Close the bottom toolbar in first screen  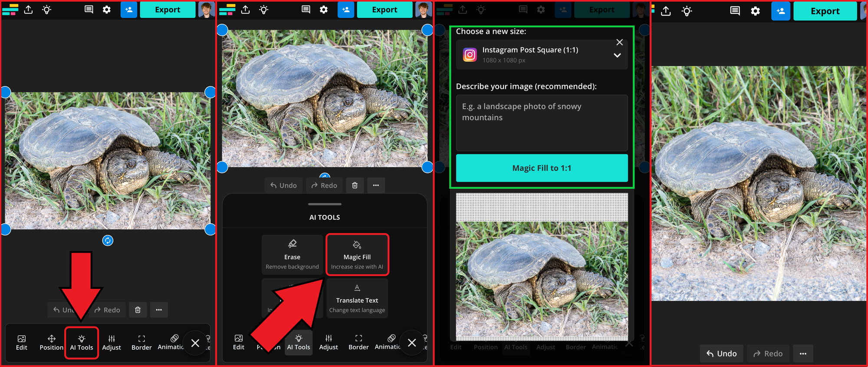pyautogui.click(x=195, y=343)
